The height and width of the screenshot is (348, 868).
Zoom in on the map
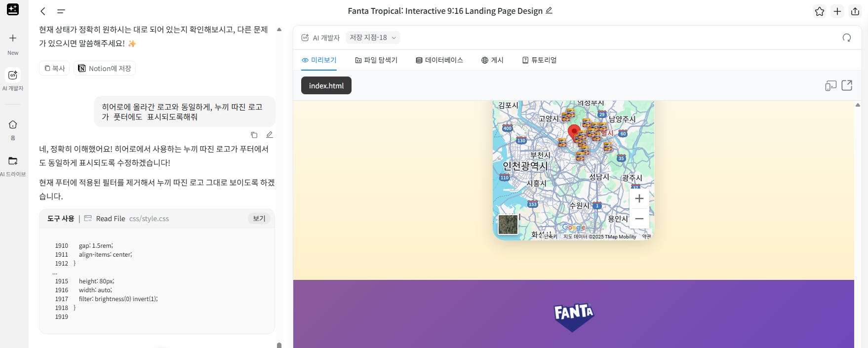click(x=639, y=198)
